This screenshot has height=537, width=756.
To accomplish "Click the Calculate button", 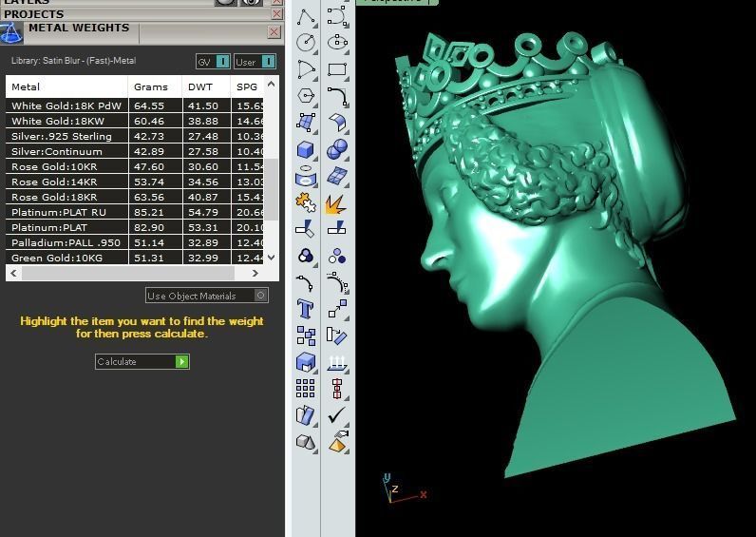I will click(142, 361).
